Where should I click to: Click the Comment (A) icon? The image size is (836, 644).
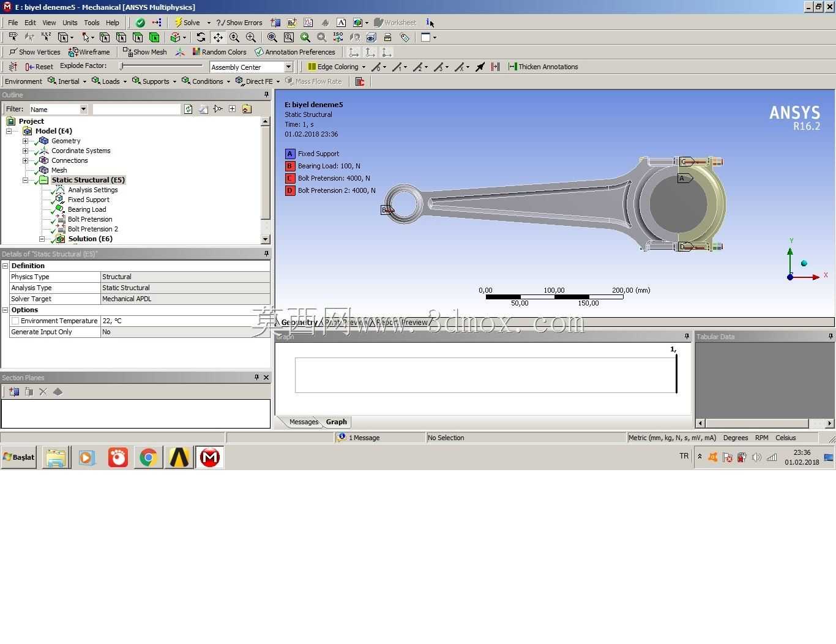point(341,23)
